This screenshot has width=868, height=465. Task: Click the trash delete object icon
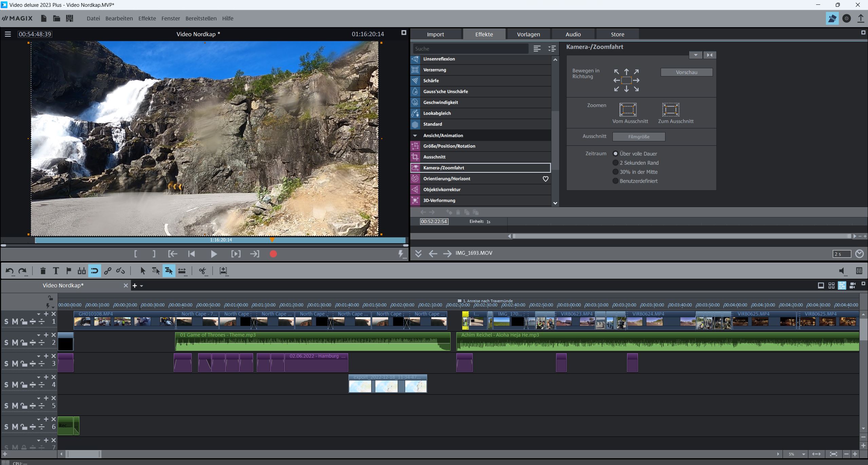[43, 271]
